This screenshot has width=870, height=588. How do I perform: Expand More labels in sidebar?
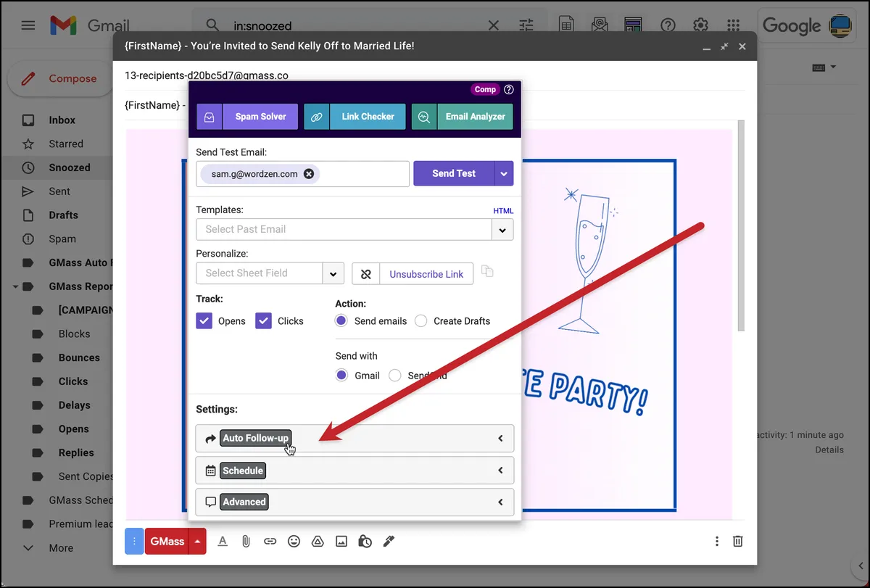click(61, 548)
